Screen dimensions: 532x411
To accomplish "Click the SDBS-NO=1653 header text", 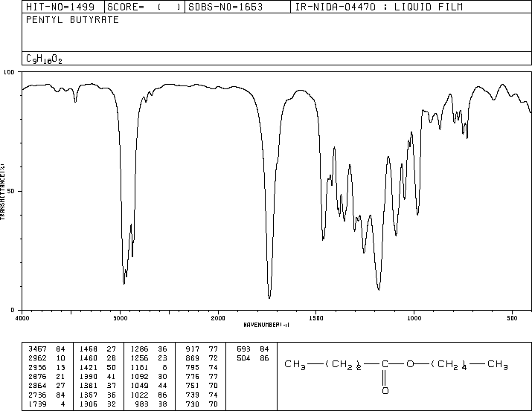I will click(225, 7).
